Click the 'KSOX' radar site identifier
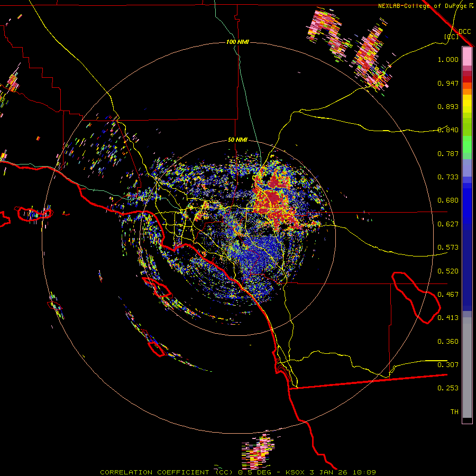The height and width of the screenshot is (476, 476). tap(295, 472)
